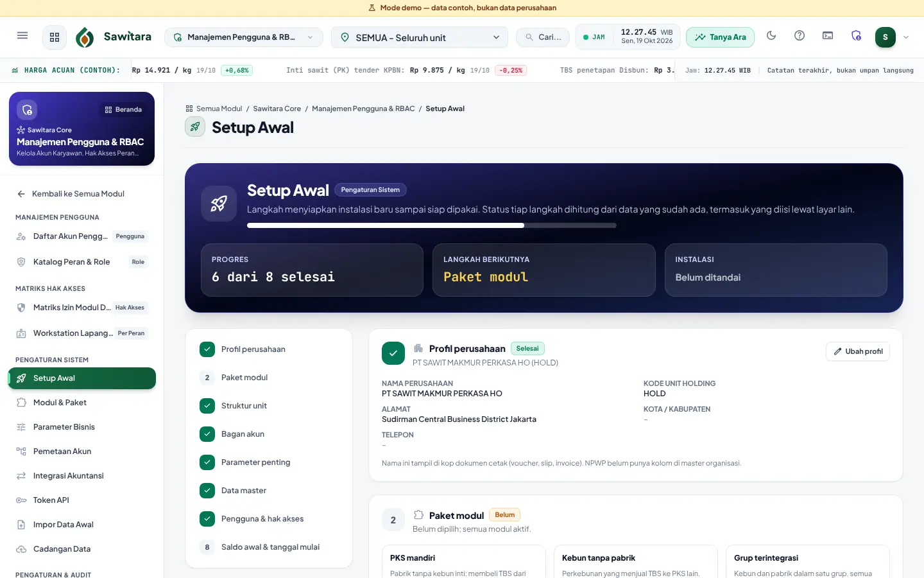Screen dimensions: 924x578
Task: Select step 8 Saldo awal & tanggal mulai
Action: click(x=269, y=547)
